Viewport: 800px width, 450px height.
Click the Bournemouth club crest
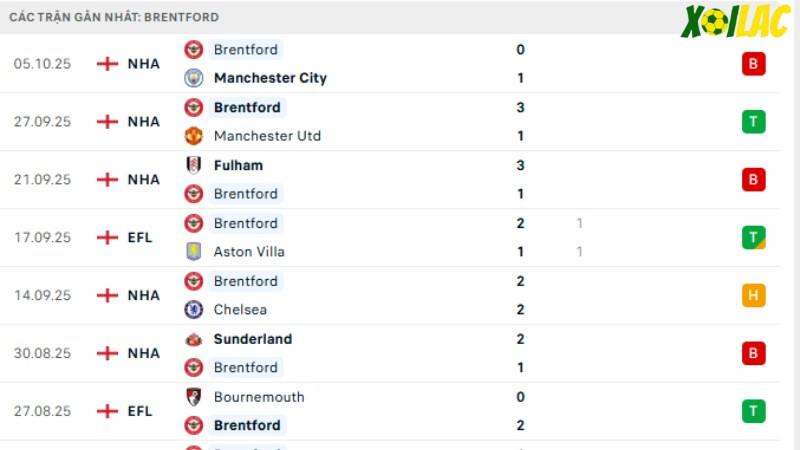pos(193,397)
